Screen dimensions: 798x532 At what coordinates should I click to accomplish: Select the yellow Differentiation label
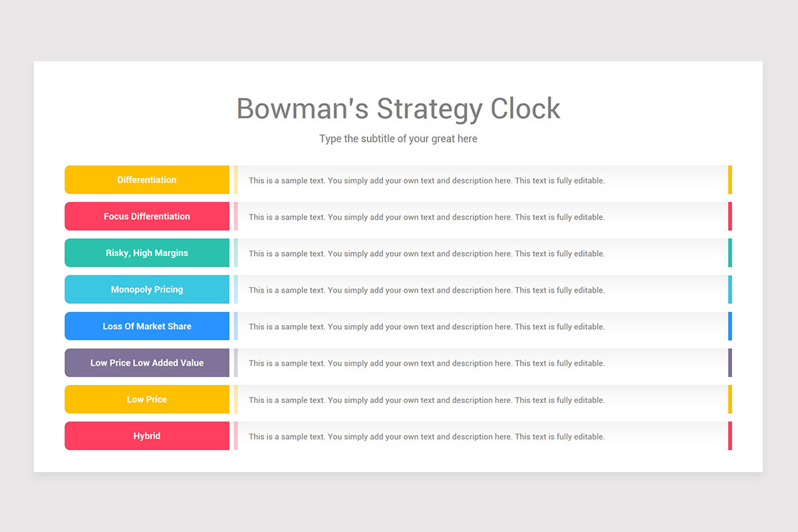tap(147, 180)
